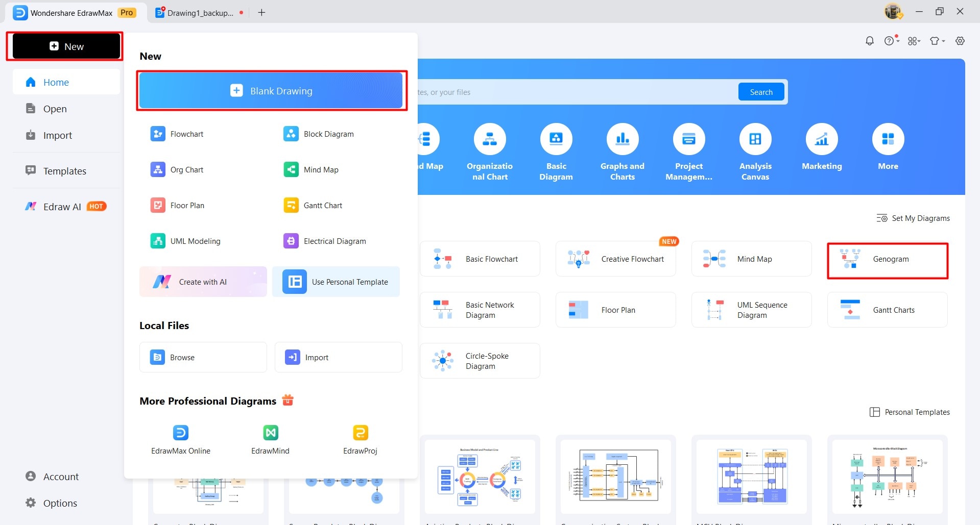Click the notifications bell icon

tap(870, 41)
